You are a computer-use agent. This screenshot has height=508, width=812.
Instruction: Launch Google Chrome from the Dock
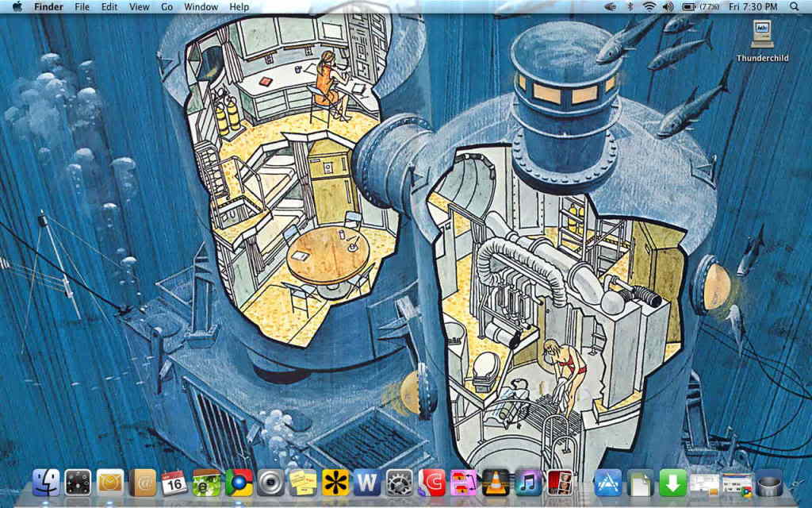pos(239,483)
